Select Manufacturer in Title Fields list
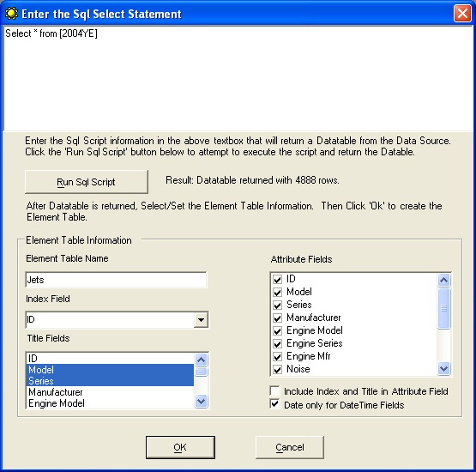 [110, 392]
